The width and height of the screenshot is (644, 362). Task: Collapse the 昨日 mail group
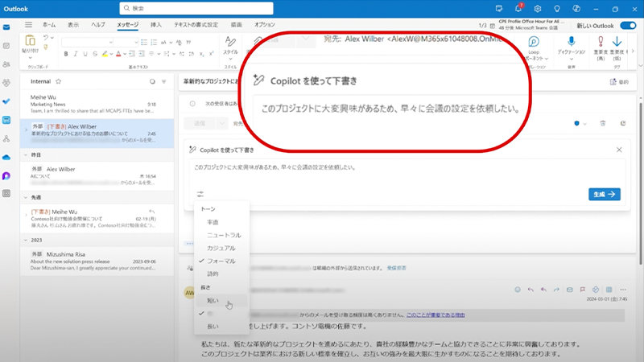click(x=25, y=154)
